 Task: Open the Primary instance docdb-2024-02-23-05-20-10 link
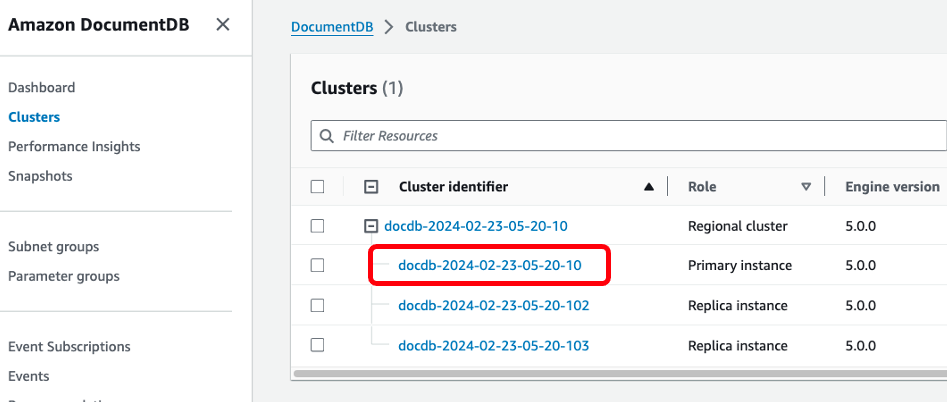tap(490, 265)
